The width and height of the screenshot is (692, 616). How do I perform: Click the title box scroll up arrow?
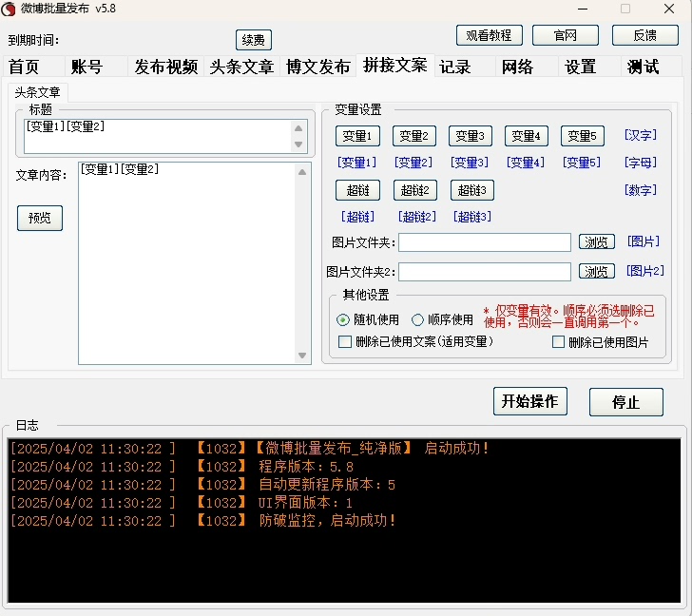[x=298, y=128]
